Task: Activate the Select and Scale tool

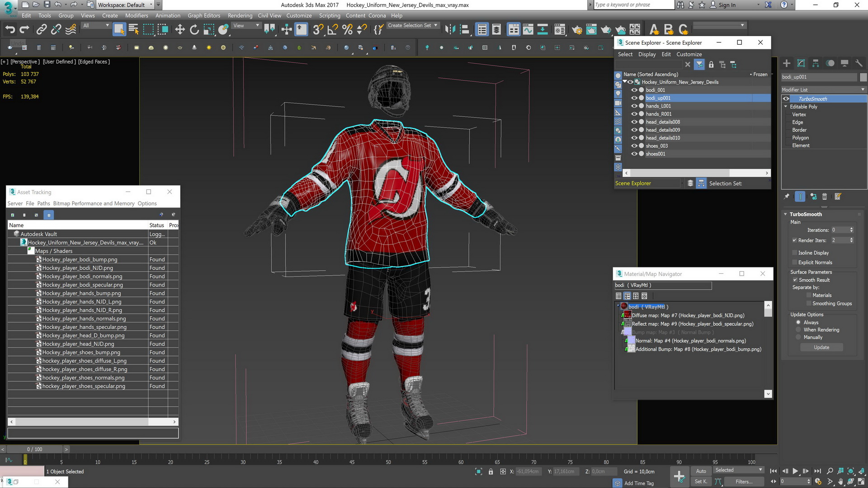Action: click(x=209, y=30)
